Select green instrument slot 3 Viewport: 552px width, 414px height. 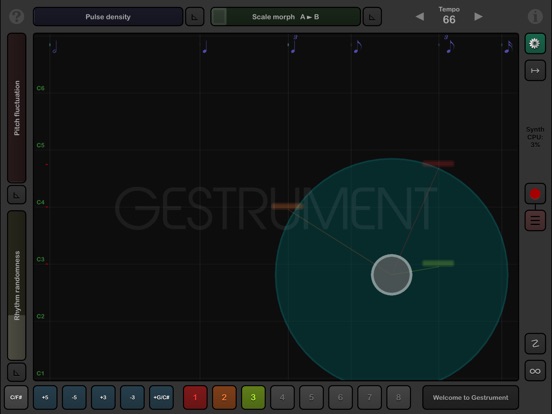[253, 397]
